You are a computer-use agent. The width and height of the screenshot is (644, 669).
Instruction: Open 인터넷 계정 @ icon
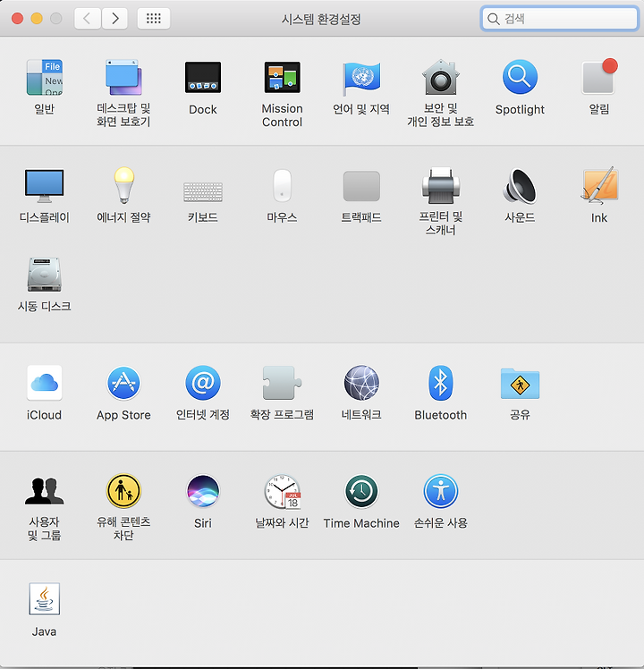[x=203, y=383]
